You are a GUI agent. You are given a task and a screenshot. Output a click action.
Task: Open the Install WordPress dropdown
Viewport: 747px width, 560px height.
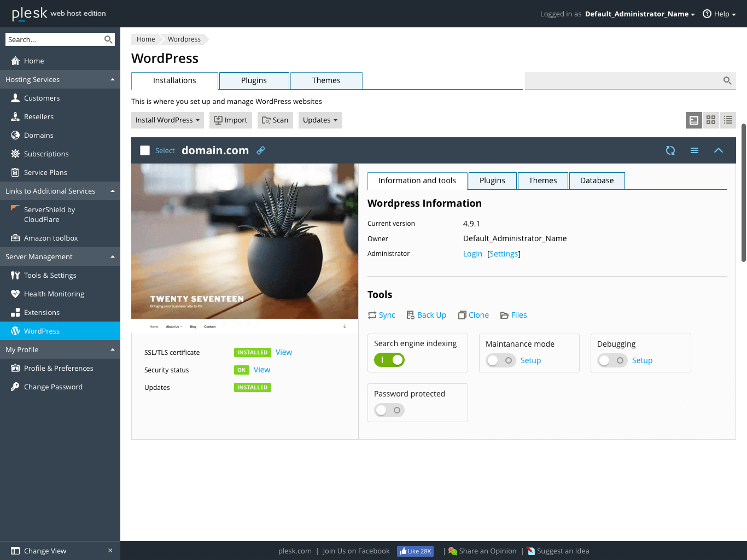coord(167,120)
